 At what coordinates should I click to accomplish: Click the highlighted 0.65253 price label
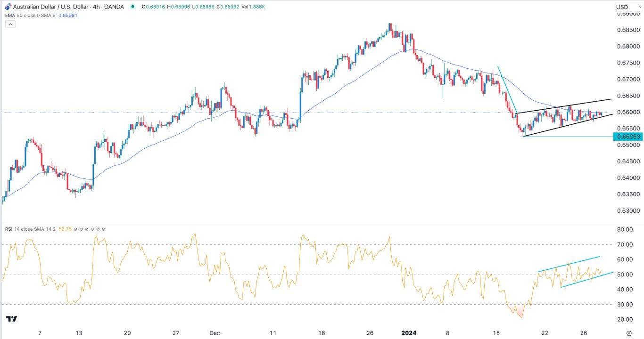tap(627, 137)
